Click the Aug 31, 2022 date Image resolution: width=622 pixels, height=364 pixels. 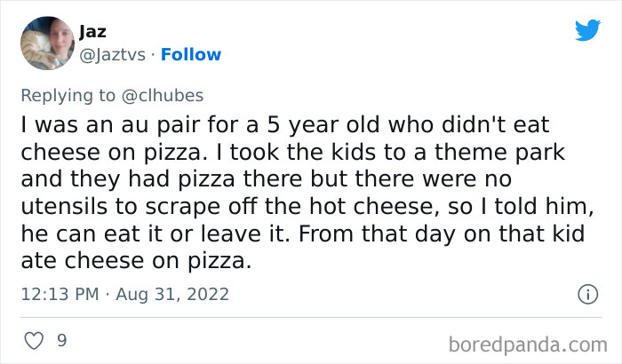[x=172, y=293]
